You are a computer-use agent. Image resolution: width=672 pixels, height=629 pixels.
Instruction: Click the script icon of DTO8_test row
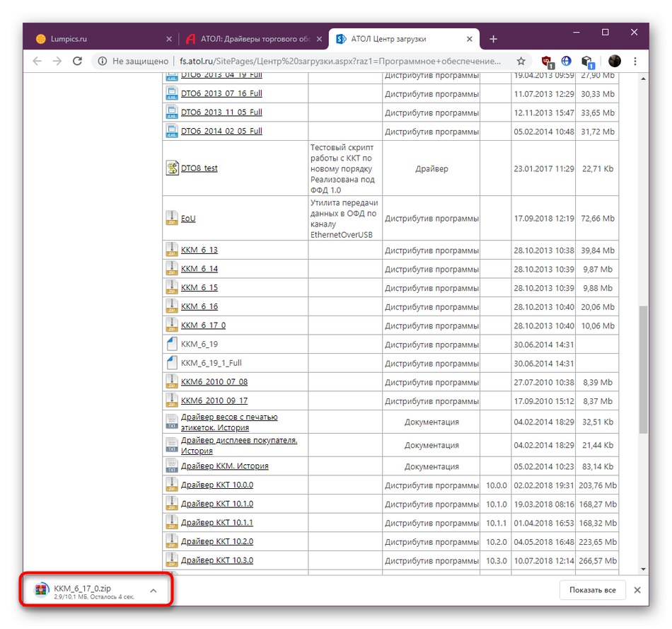(x=172, y=168)
